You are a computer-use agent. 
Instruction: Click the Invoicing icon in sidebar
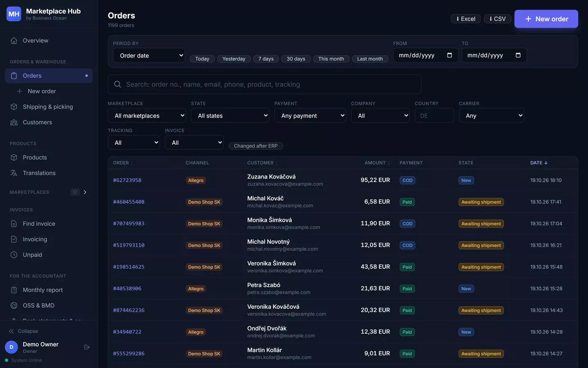click(14, 239)
